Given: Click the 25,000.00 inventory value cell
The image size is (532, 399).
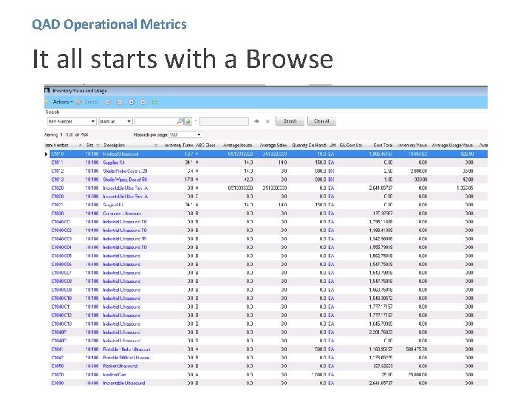Looking at the screenshot, I should tap(419, 375).
